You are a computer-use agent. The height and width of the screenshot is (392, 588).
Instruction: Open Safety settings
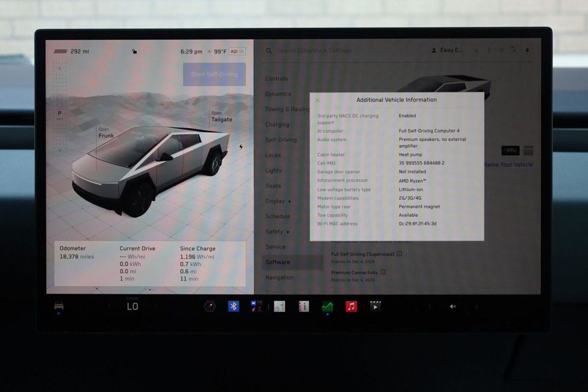click(x=274, y=232)
